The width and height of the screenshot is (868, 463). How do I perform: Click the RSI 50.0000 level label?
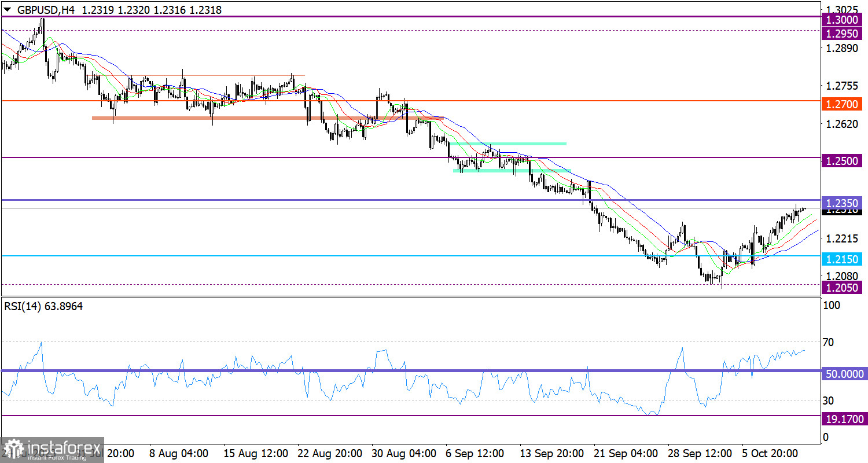point(844,374)
